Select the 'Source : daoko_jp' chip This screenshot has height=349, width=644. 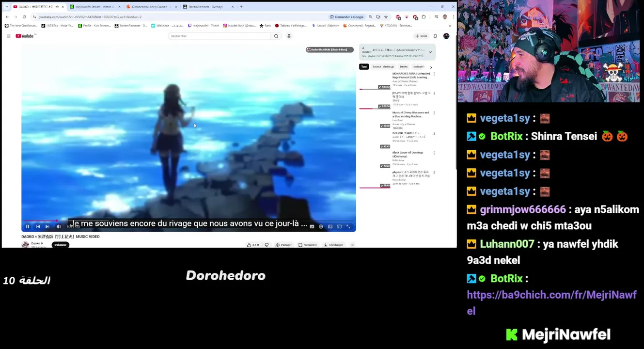pyautogui.click(x=383, y=66)
